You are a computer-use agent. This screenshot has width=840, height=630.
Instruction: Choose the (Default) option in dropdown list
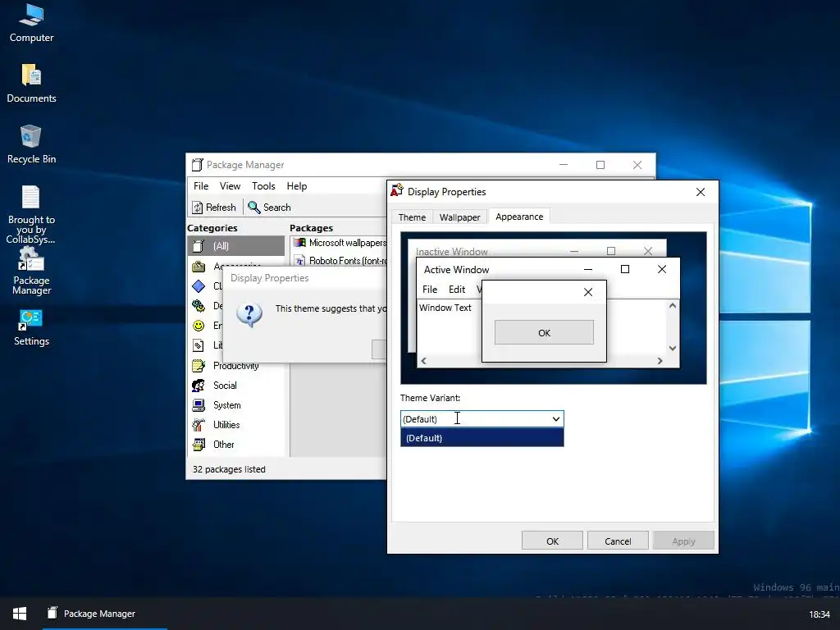tap(482, 438)
